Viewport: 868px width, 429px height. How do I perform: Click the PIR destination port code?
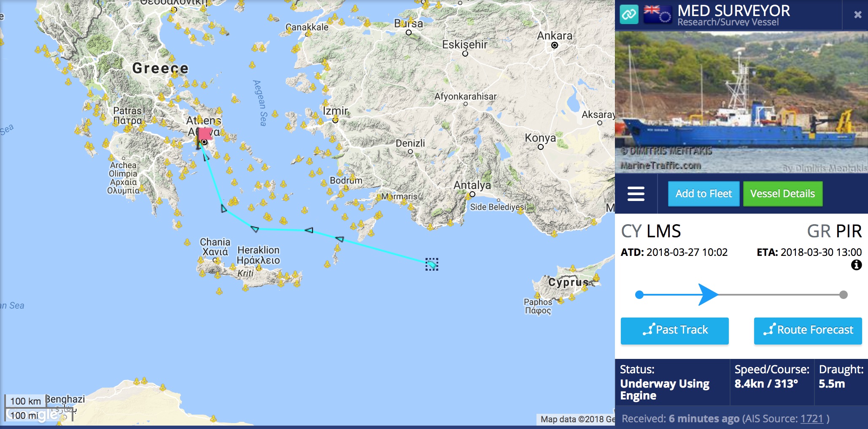[x=849, y=231]
